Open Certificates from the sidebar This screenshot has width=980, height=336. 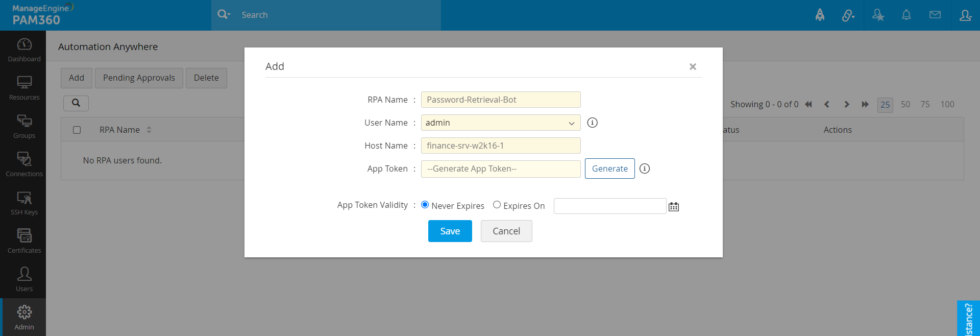(x=24, y=242)
